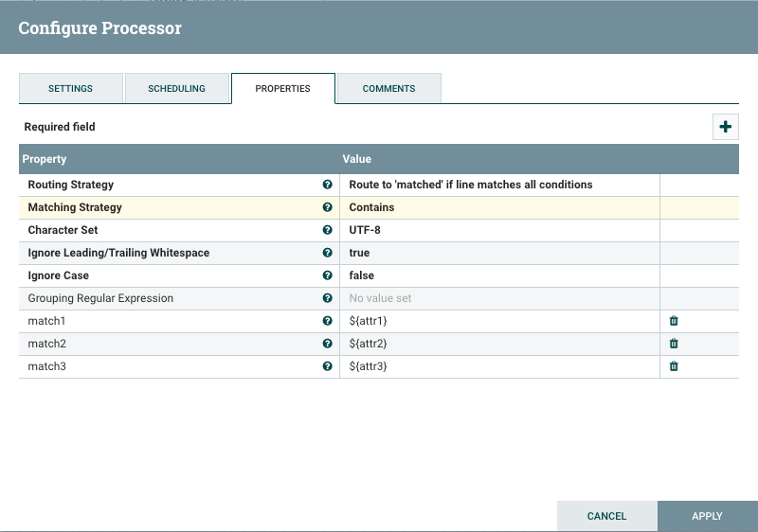The image size is (758, 532).
Task: Click the add property plus icon
Action: [726, 127]
